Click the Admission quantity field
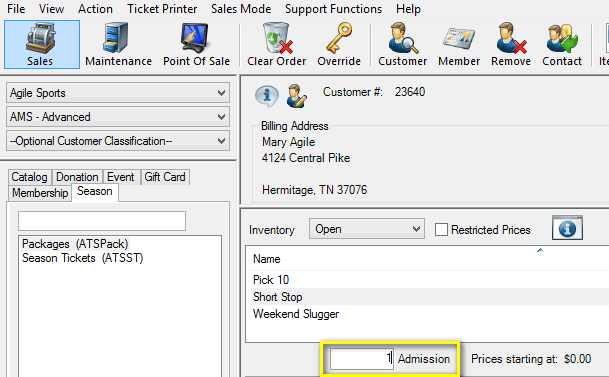 [x=362, y=358]
